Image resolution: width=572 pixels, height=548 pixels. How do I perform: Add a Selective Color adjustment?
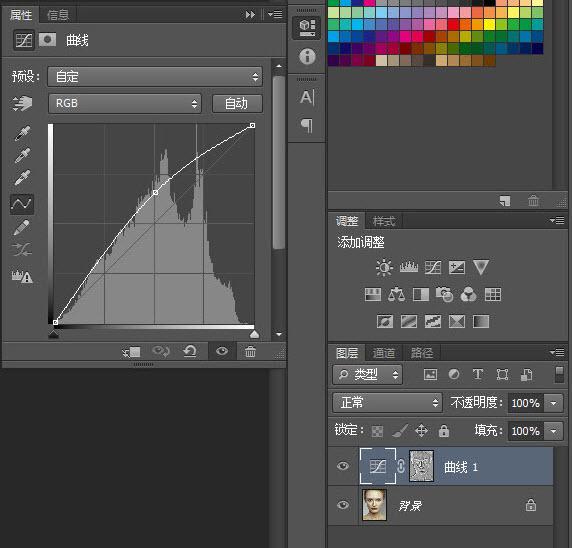click(x=457, y=321)
